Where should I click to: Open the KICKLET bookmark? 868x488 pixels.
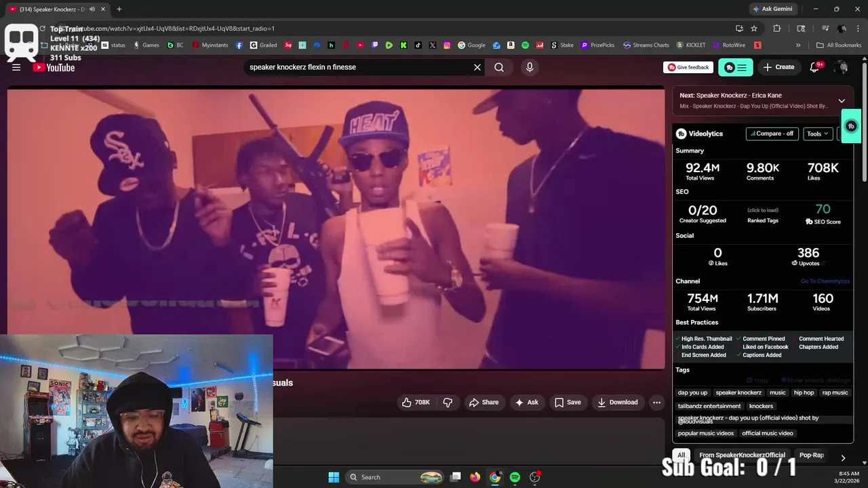pyautogui.click(x=691, y=45)
